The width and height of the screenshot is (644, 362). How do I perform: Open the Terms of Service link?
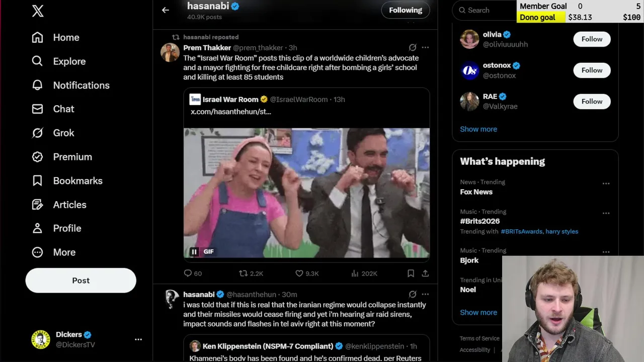pyautogui.click(x=479, y=338)
